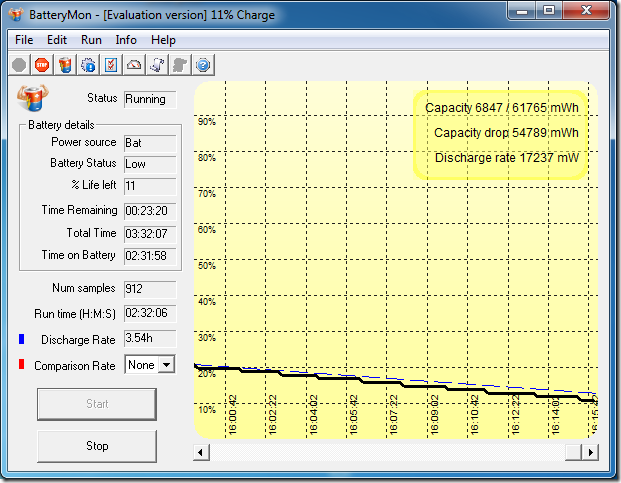Open battery information toolbar icon

64,65
